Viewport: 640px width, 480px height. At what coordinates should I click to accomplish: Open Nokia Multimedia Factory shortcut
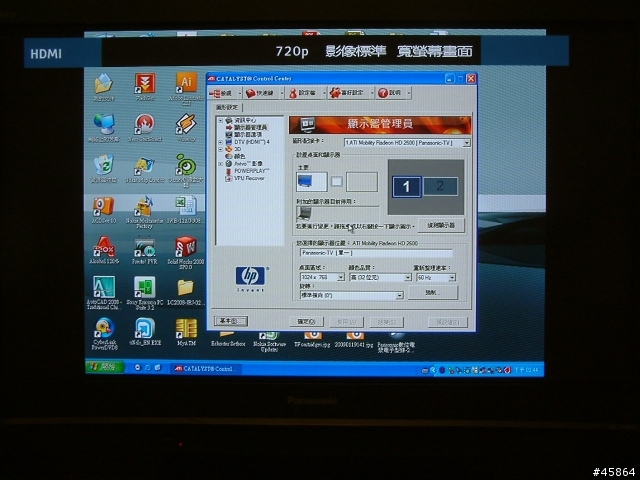click(x=144, y=206)
